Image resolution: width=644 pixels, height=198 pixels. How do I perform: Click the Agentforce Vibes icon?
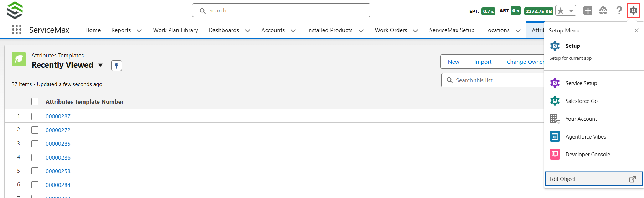[555, 136]
